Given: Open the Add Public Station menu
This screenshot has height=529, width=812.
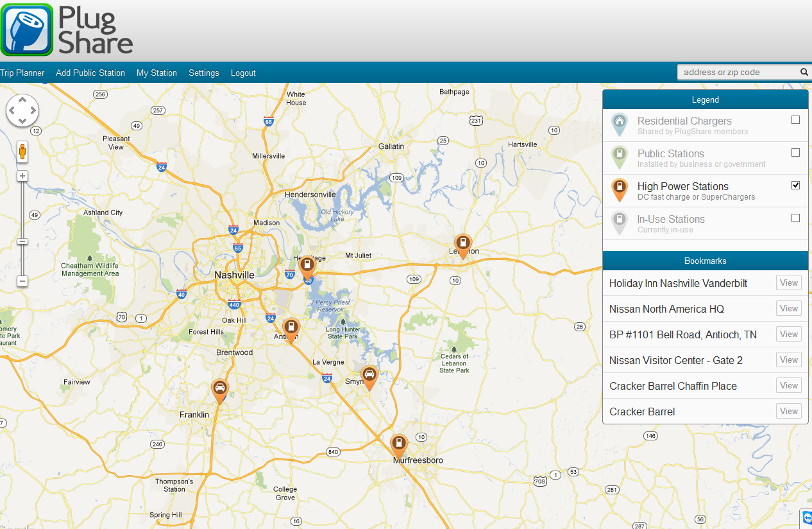Looking at the screenshot, I should (x=90, y=73).
